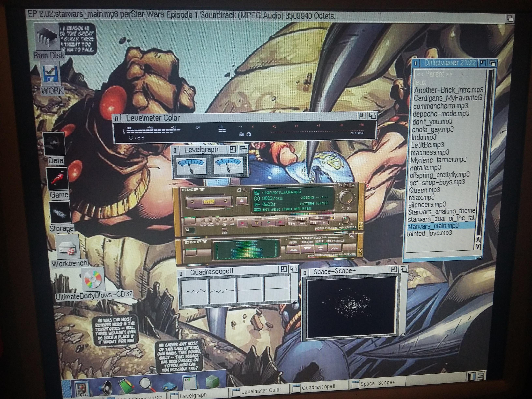Click the red record button on the player

tap(242, 223)
